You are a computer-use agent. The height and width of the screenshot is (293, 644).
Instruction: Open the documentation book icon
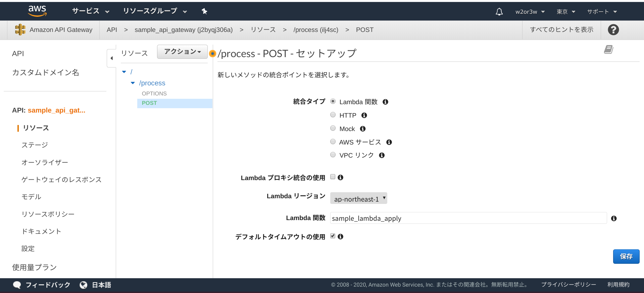(608, 50)
